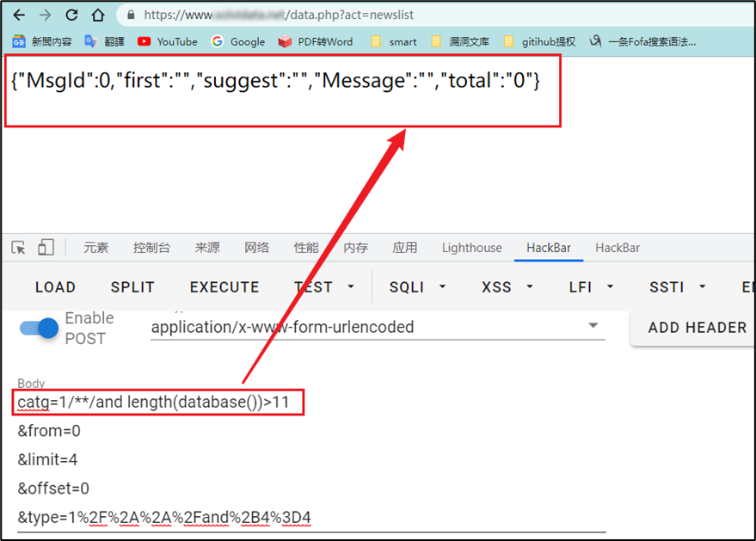Click the browser address bar URL
Screen dimensions: 756x541
(x=279, y=15)
